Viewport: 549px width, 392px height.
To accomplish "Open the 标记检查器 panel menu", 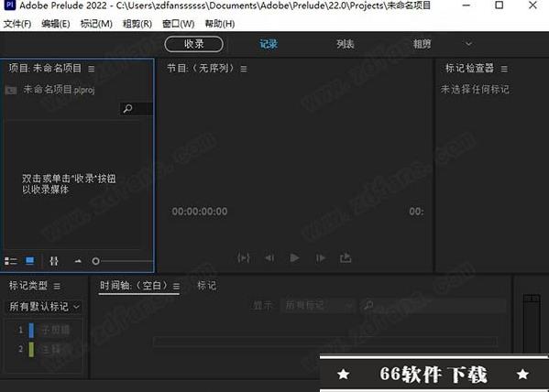I will point(504,69).
